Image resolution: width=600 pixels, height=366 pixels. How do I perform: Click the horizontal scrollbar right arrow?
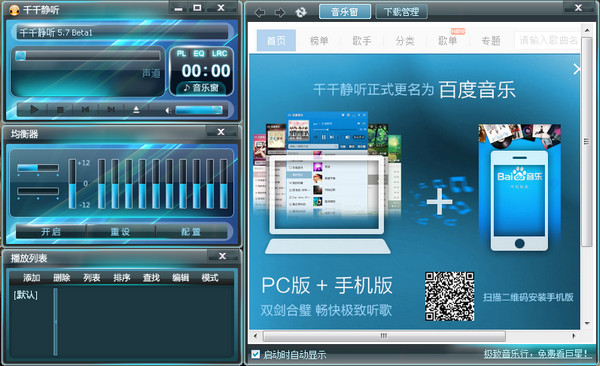tap(574, 336)
